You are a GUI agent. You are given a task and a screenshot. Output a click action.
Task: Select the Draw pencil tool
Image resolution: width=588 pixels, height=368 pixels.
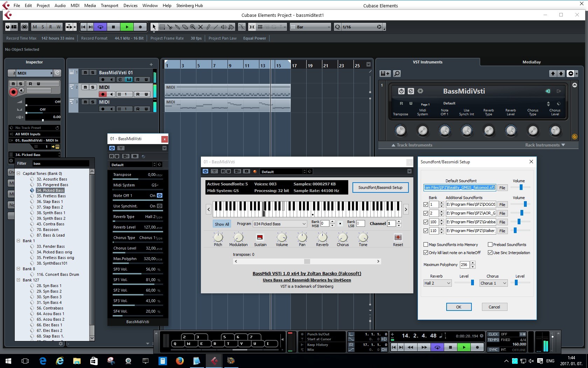point(208,27)
